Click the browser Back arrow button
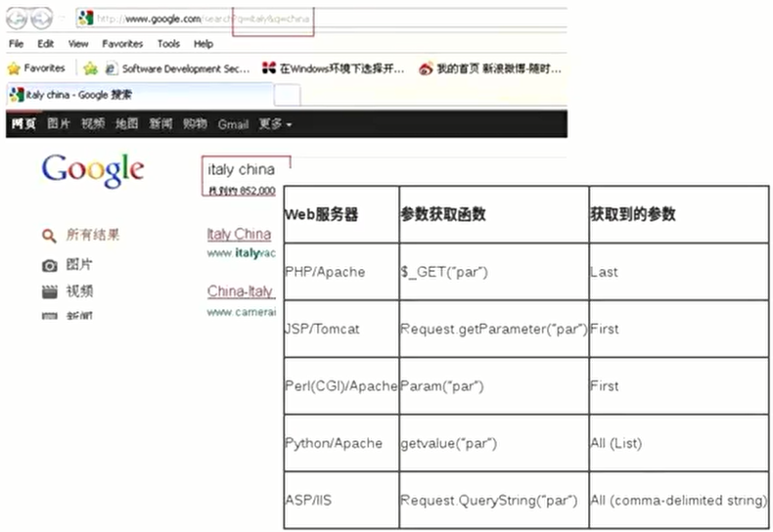Image resolution: width=773 pixels, height=532 pixels. tap(17, 19)
